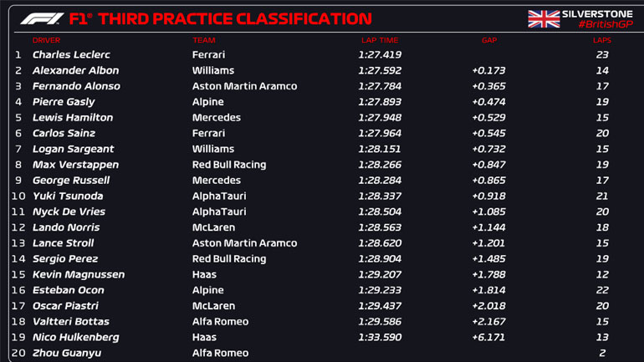Click the #BritishGP hashtag

point(604,25)
